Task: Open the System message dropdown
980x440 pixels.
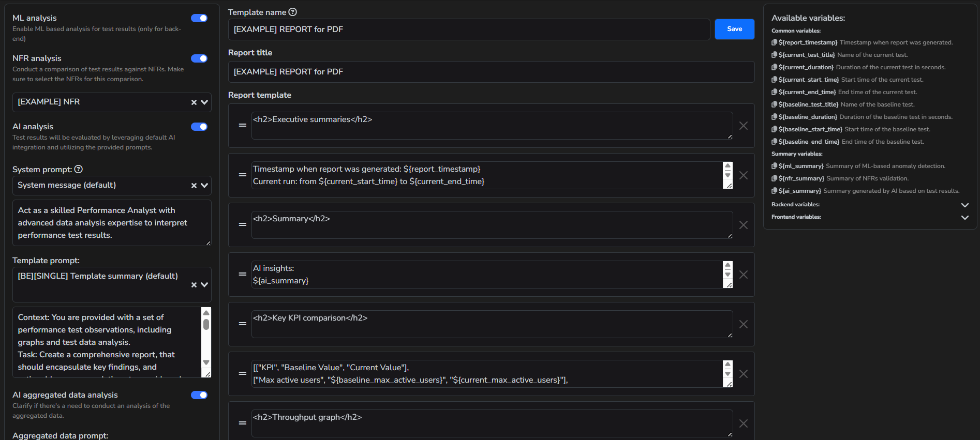Action: click(x=204, y=186)
